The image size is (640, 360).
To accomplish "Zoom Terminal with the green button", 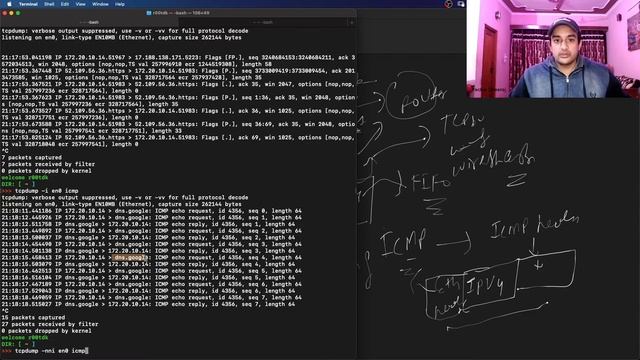I will 18,13.
